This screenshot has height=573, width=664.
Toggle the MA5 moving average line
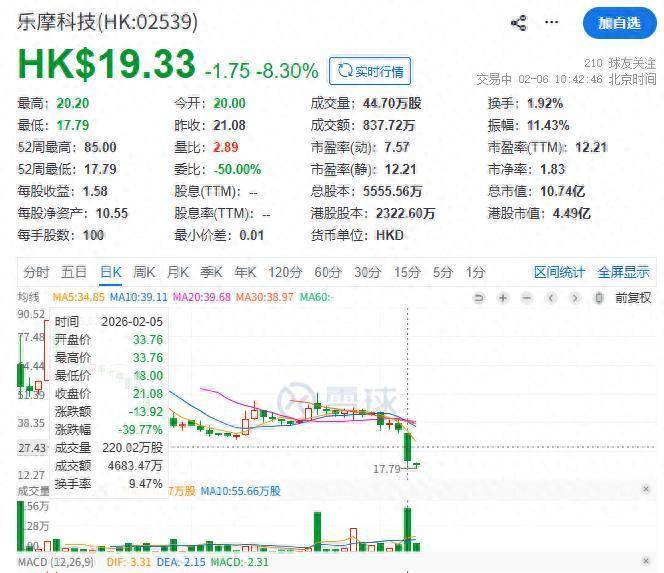(x=78, y=297)
